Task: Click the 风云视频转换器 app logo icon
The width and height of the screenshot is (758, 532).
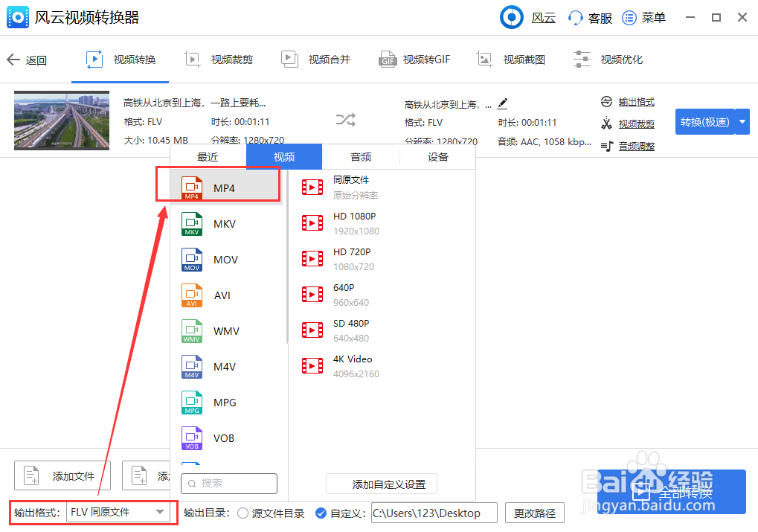Action: coord(17,17)
